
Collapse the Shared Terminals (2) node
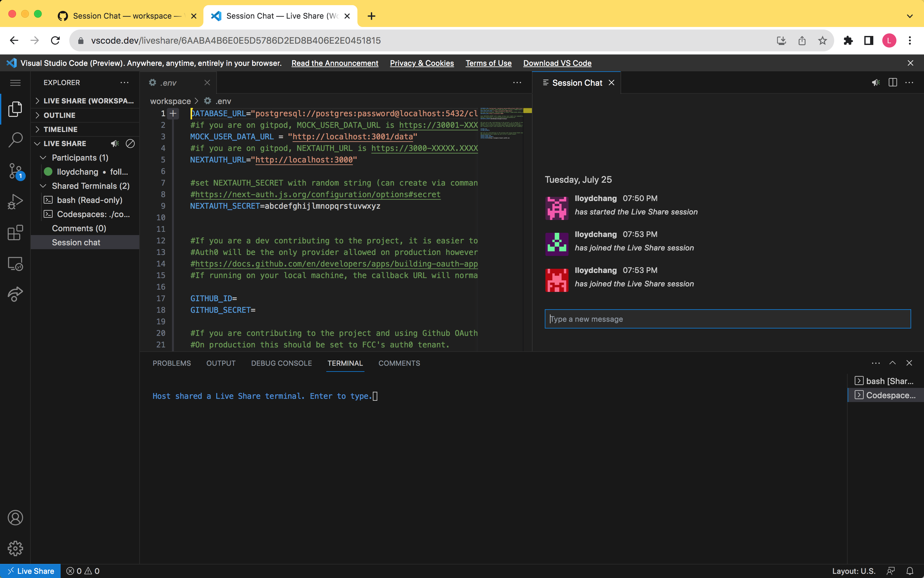tap(85, 186)
